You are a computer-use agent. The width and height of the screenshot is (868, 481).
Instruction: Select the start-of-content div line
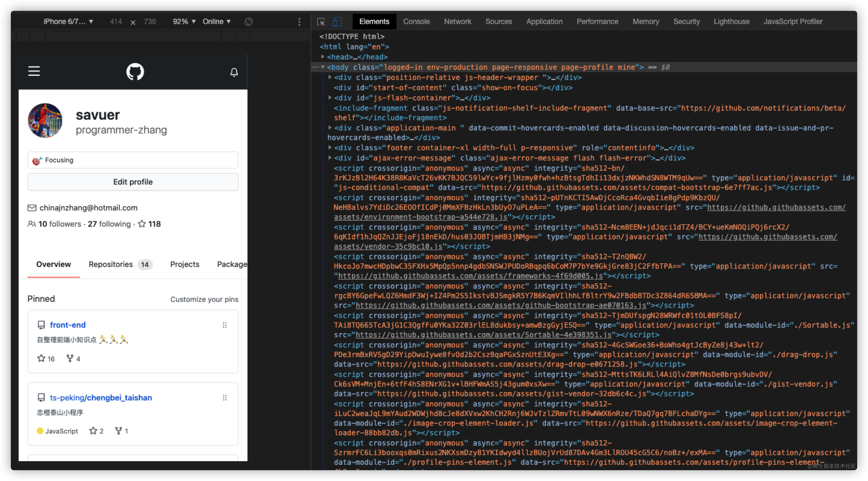[x=453, y=88]
